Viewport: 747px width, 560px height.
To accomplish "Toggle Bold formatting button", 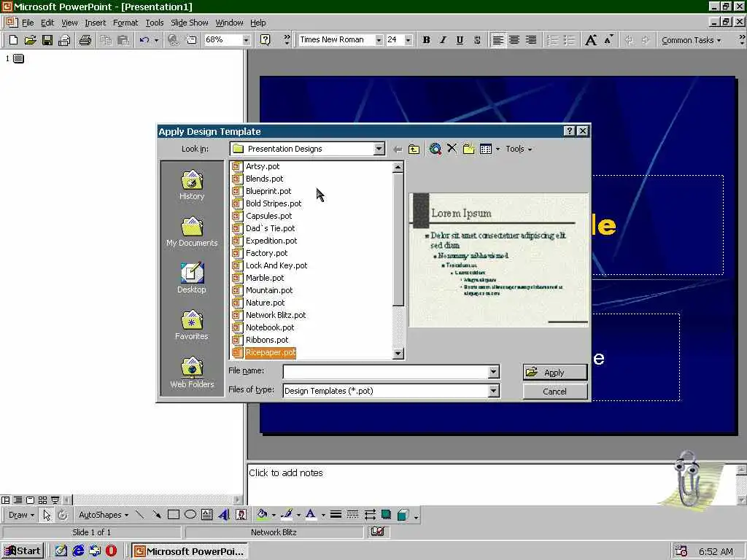I will (x=426, y=40).
